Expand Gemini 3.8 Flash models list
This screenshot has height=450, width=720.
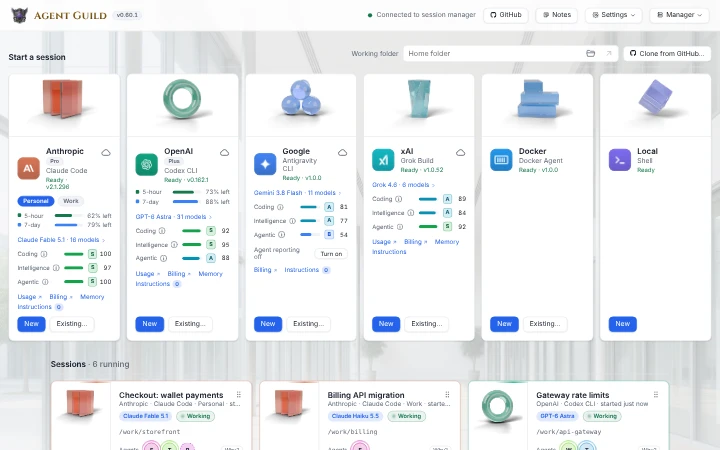pos(297,193)
